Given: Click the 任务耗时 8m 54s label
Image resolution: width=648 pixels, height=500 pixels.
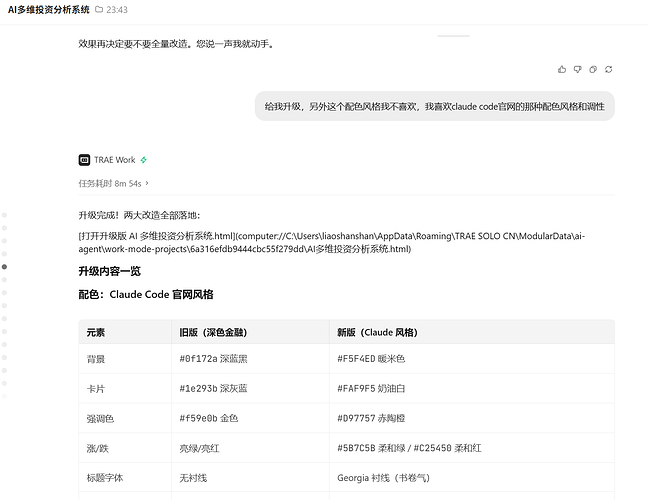Looking at the screenshot, I should [x=110, y=183].
